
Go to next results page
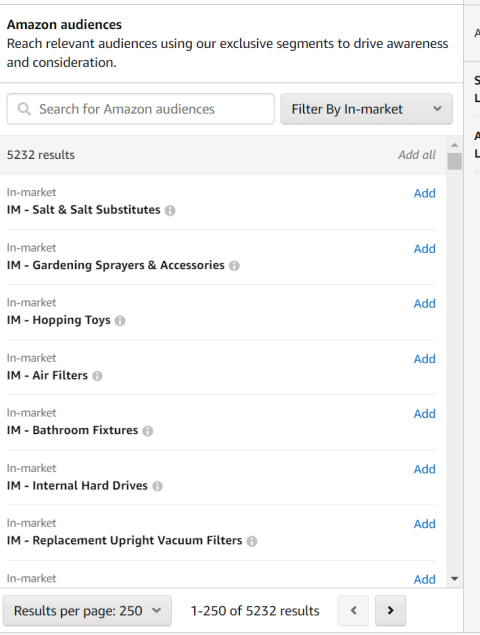390,610
